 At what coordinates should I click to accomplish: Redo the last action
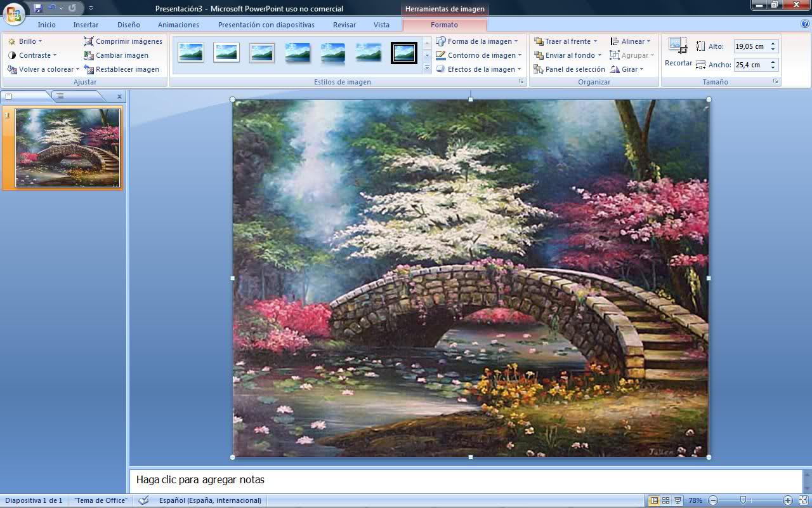coord(72,8)
